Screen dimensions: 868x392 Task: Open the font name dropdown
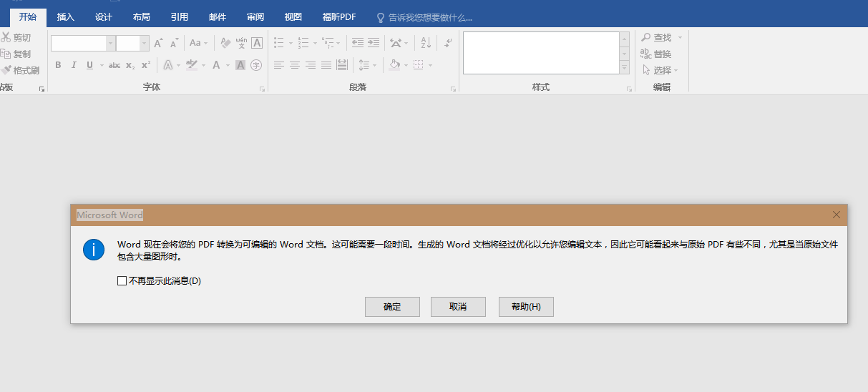coord(111,44)
